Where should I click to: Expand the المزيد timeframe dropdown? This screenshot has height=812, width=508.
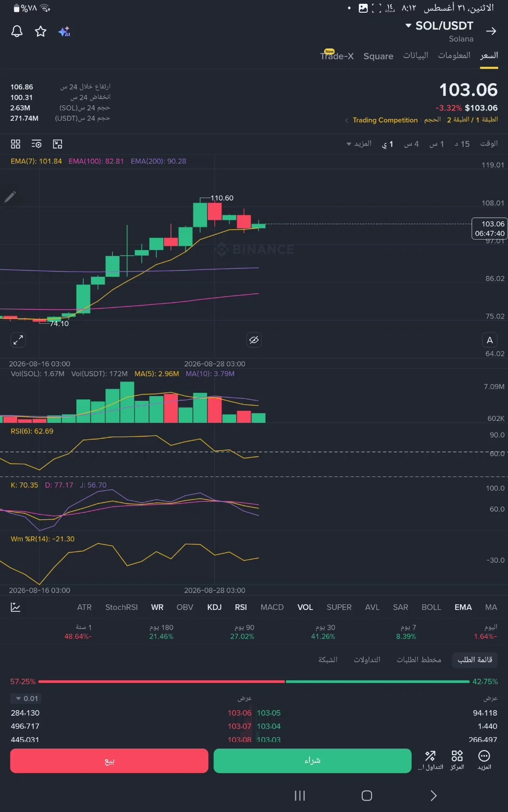tap(359, 144)
